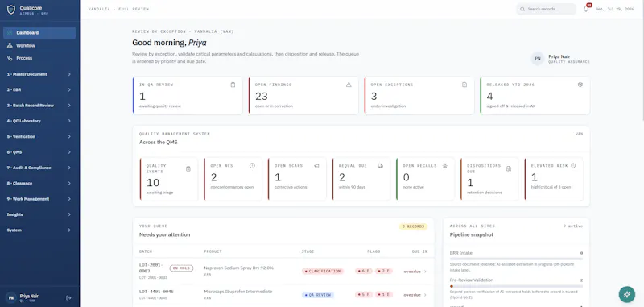Open the Open Findings card
Viewport: 644px width, 307px height.
(x=303, y=95)
